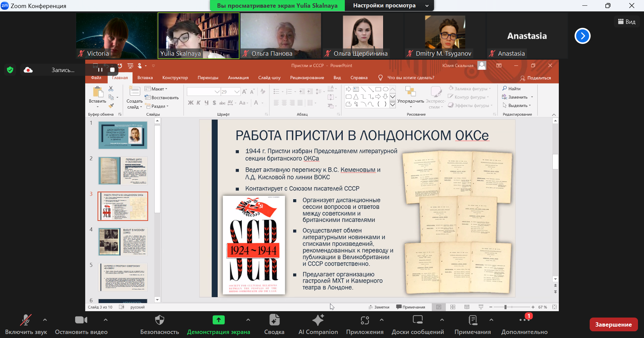
Task: Click the Создать слайд new slide icon
Action: tap(135, 91)
